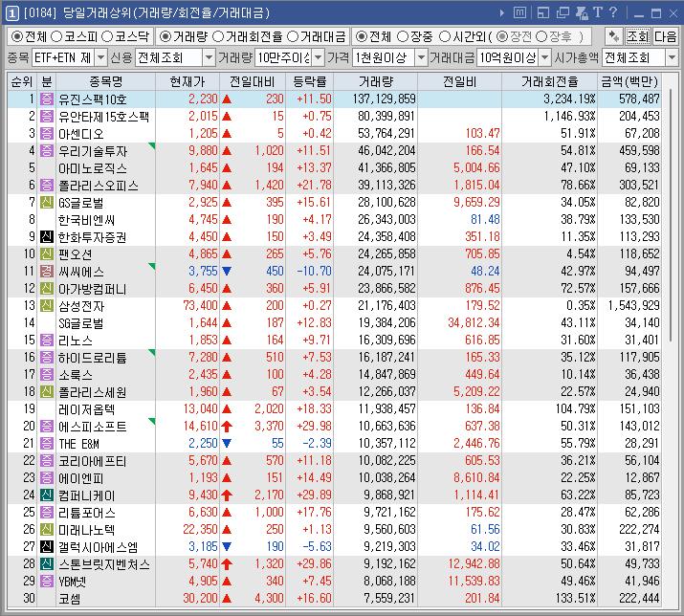Click the pin lock icon in title bar

point(582,12)
